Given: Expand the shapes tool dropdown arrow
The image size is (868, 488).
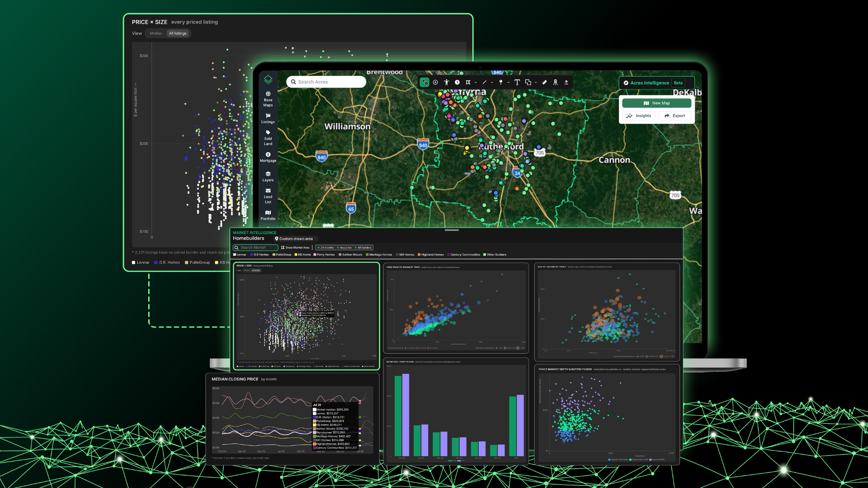Looking at the screenshot, I should click(x=536, y=83).
